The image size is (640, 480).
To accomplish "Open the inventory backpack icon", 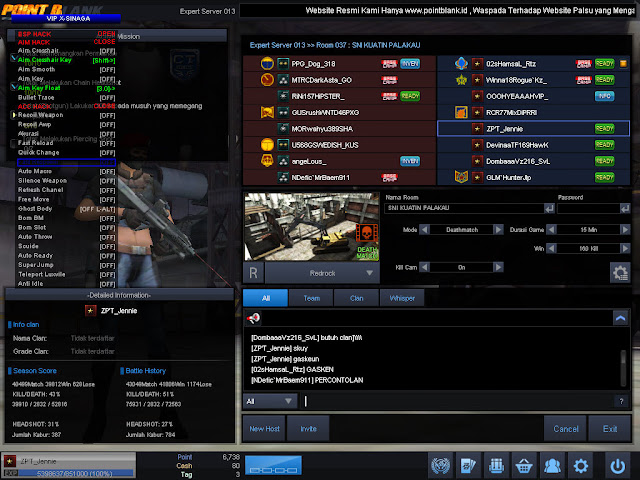I will [x=496, y=465].
